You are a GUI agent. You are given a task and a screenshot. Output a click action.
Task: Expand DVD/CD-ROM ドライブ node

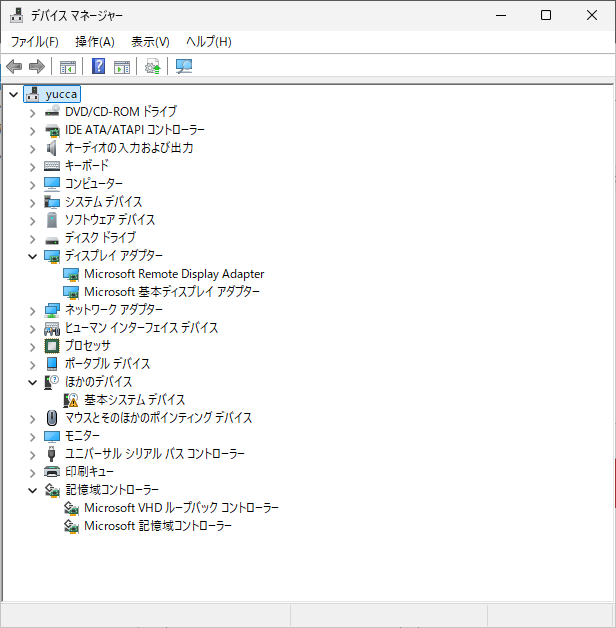pos(32,113)
